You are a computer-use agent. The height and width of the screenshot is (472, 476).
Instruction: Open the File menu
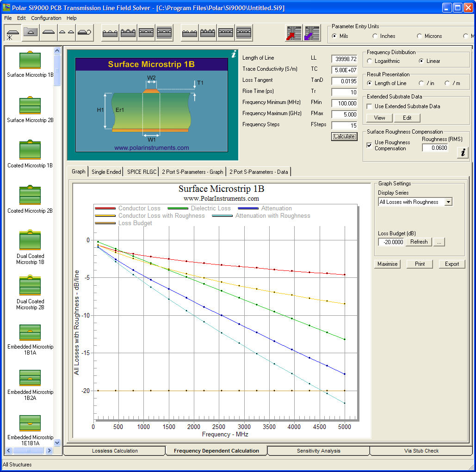point(8,18)
